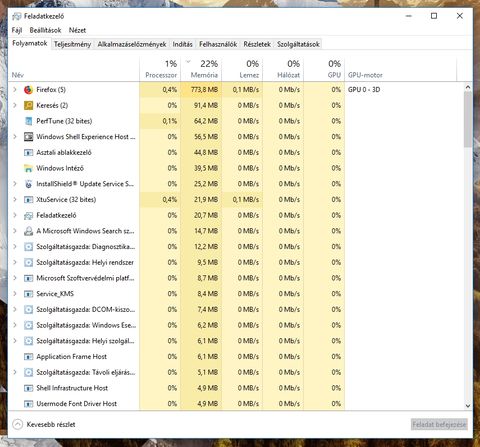The height and width of the screenshot is (447, 480).
Task: Expand the InstallShield Update Service row
Action: 15,184
